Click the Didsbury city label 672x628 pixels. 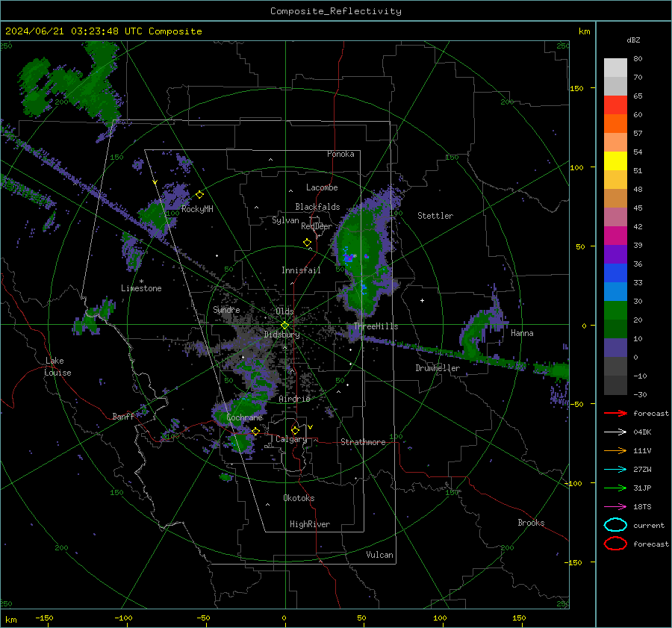coord(281,335)
